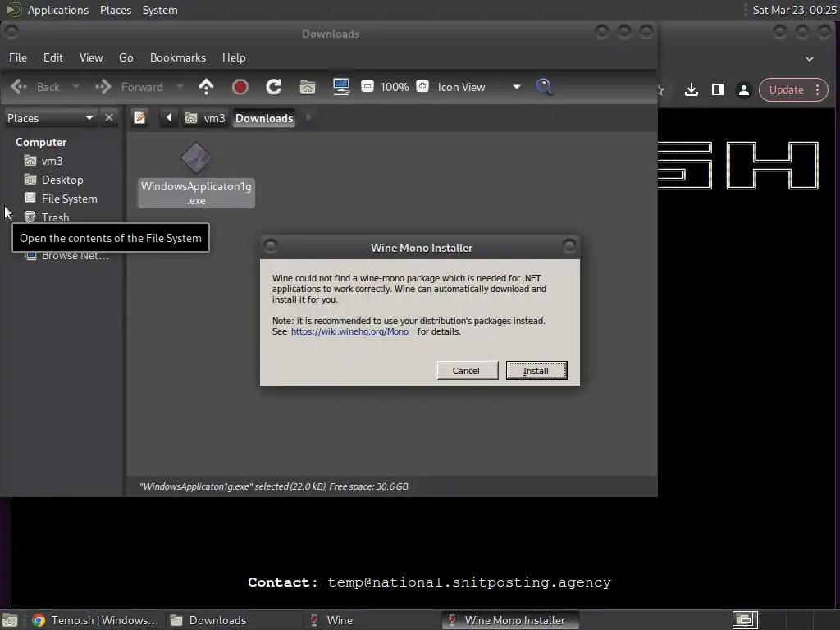Open the View menu

click(91, 57)
